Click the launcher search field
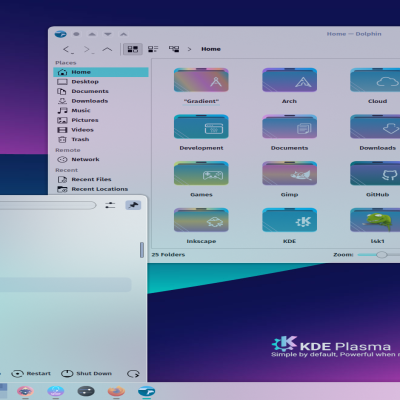The image size is (400, 400). tap(48, 205)
